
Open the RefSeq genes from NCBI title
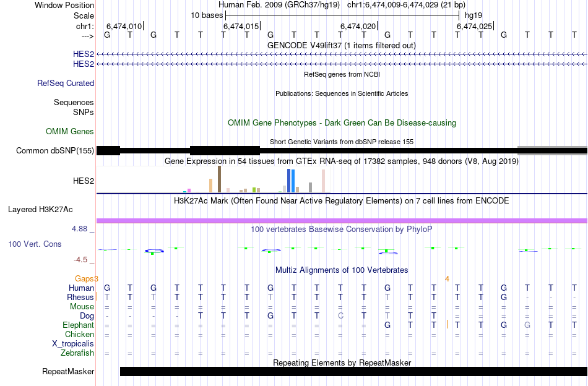click(x=342, y=75)
